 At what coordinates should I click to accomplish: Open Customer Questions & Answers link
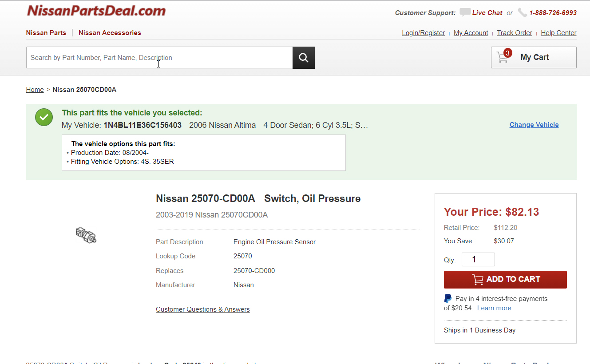click(202, 309)
